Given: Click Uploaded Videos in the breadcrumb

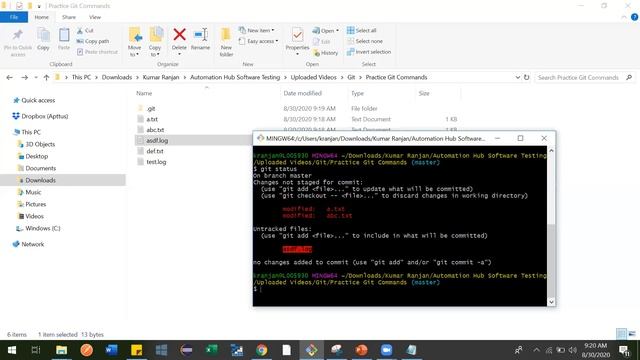Looking at the screenshot, I should 313,77.
